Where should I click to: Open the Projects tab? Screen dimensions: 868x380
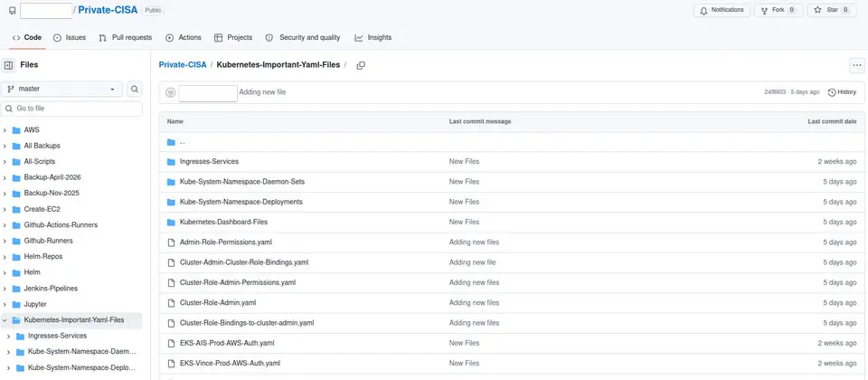[233, 38]
